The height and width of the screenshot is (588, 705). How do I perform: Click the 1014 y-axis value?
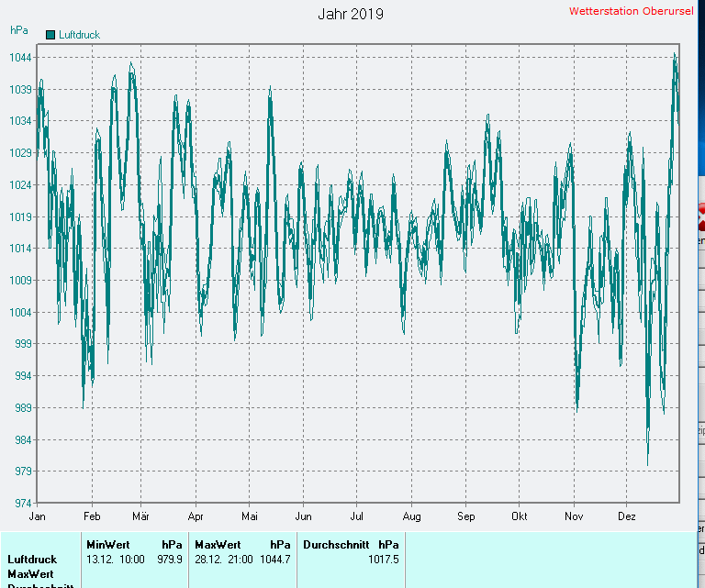pyautogui.click(x=20, y=249)
